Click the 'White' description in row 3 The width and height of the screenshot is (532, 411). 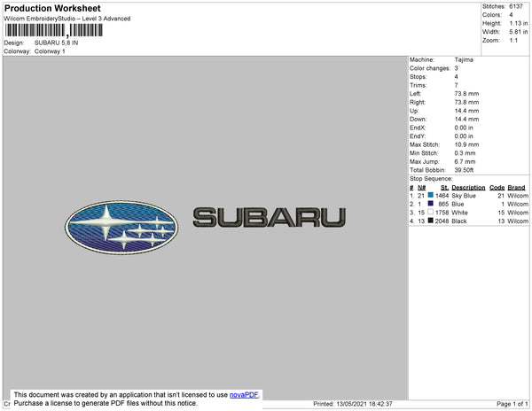(459, 213)
